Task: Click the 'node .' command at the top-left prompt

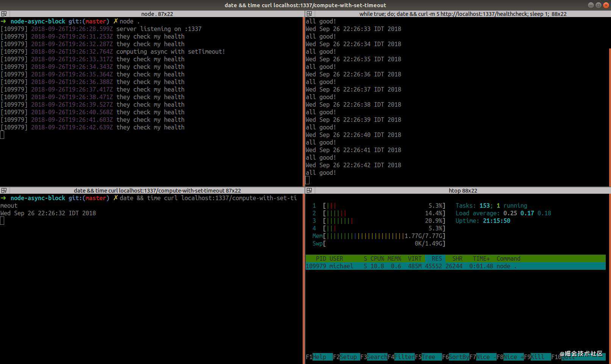Action: pyautogui.click(x=130, y=21)
